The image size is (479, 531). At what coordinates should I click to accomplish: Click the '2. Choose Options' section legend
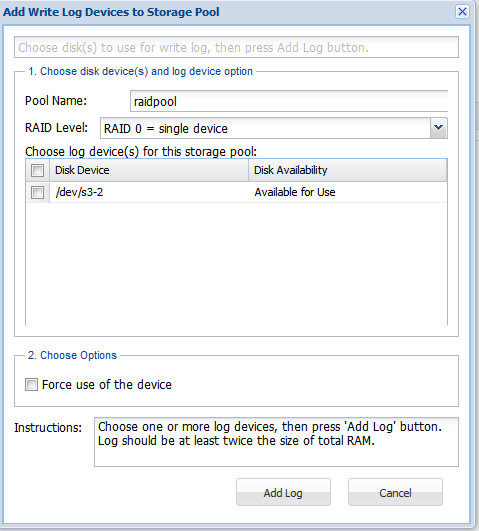(72, 355)
